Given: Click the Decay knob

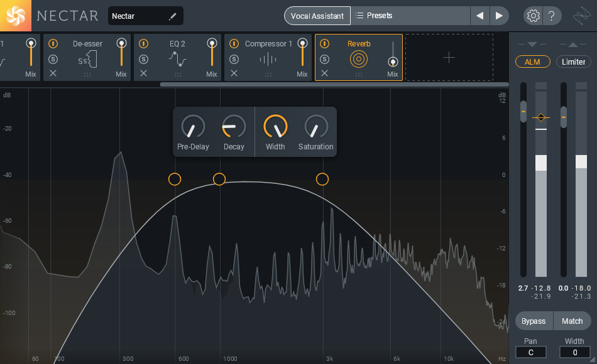Looking at the screenshot, I should (234, 127).
